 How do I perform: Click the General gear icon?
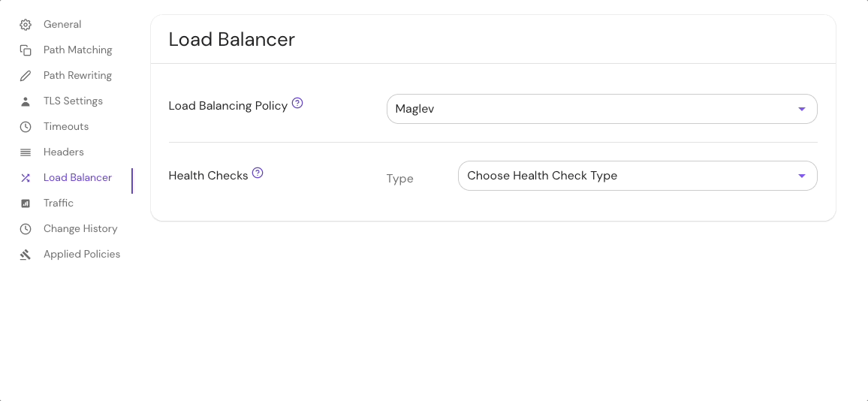click(x=26, y=25)
